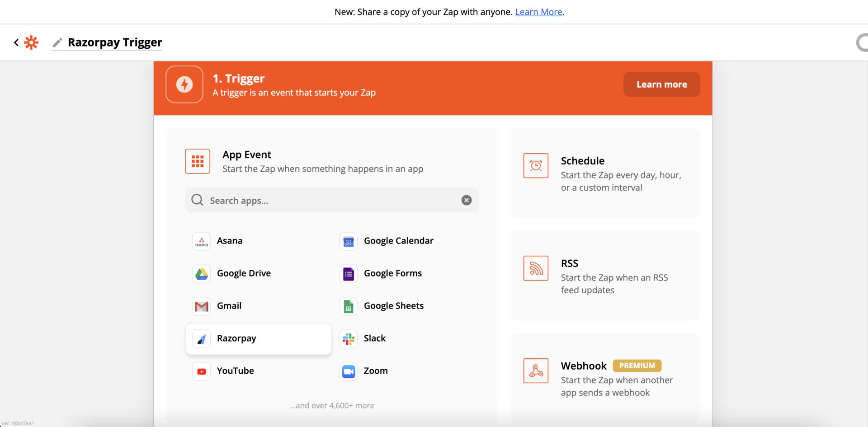Choose the 'Webhook' trigger heading
The width and height of the screenshot is (868, 427).
[584, 366]
